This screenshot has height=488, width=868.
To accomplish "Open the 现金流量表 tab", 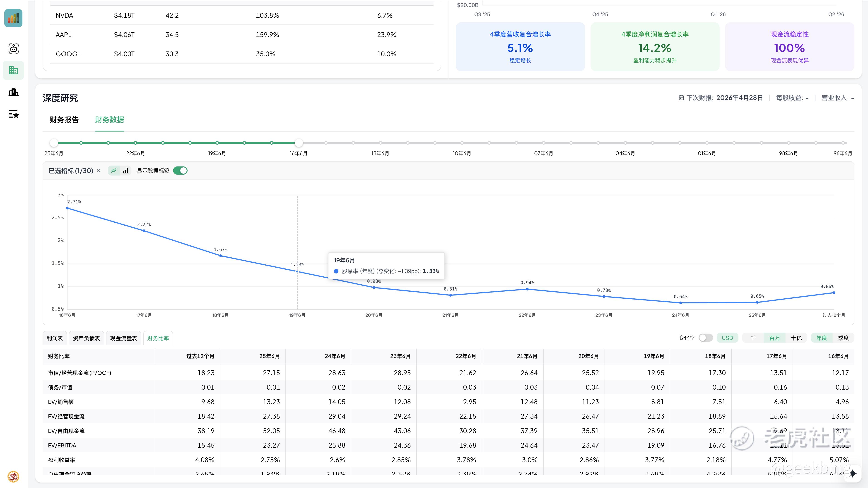I will (123, 338).
